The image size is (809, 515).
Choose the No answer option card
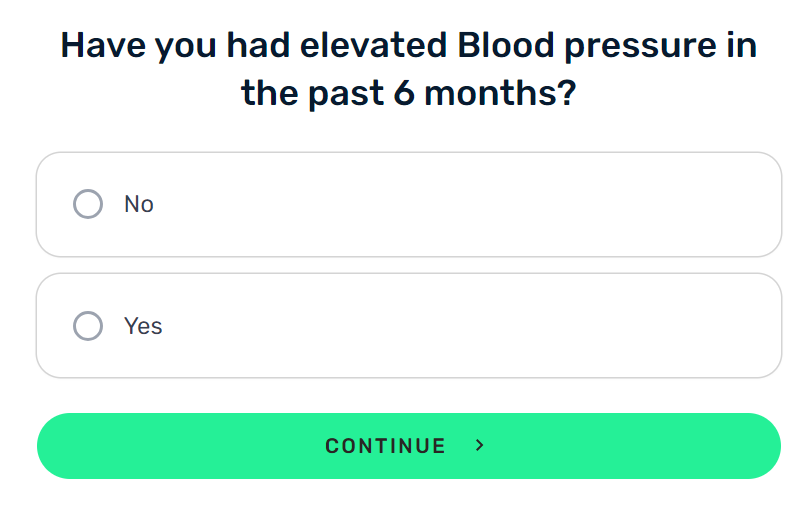click(x=409, y=204)
